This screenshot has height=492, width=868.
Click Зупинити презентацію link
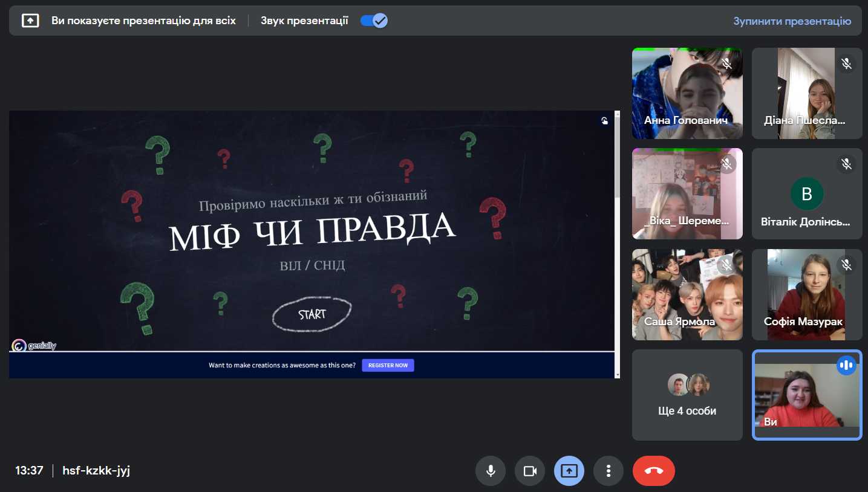point(792,21)
